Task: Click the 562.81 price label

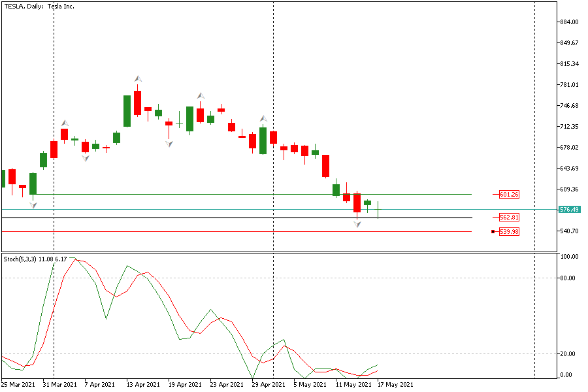Action: [509, 217]
